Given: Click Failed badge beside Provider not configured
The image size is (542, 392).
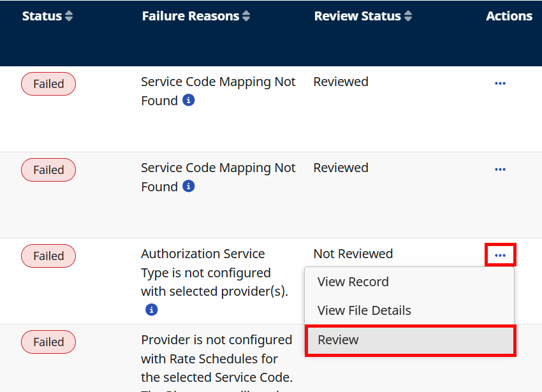Looking at the screenshot, I should [48, 342].
